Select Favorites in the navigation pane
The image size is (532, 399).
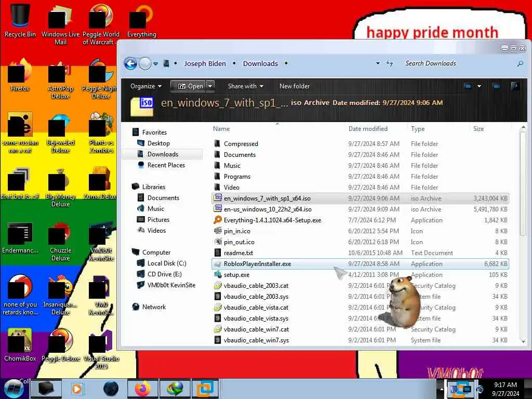154,132
